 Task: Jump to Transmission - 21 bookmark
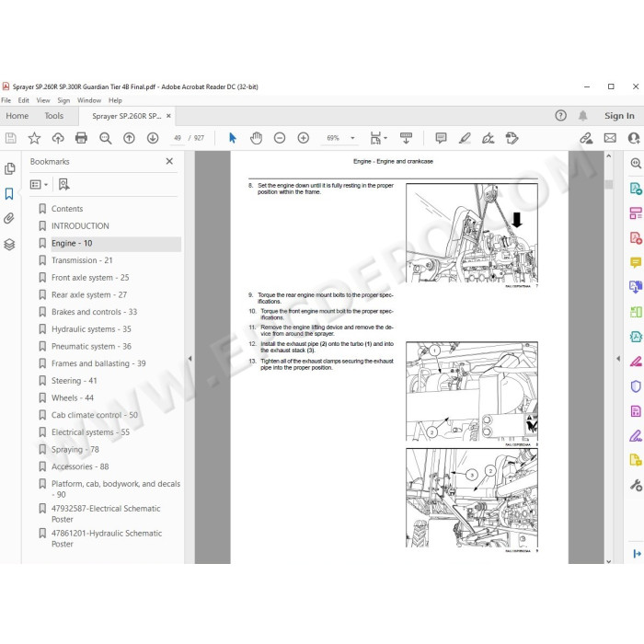(x=82, y=260)
